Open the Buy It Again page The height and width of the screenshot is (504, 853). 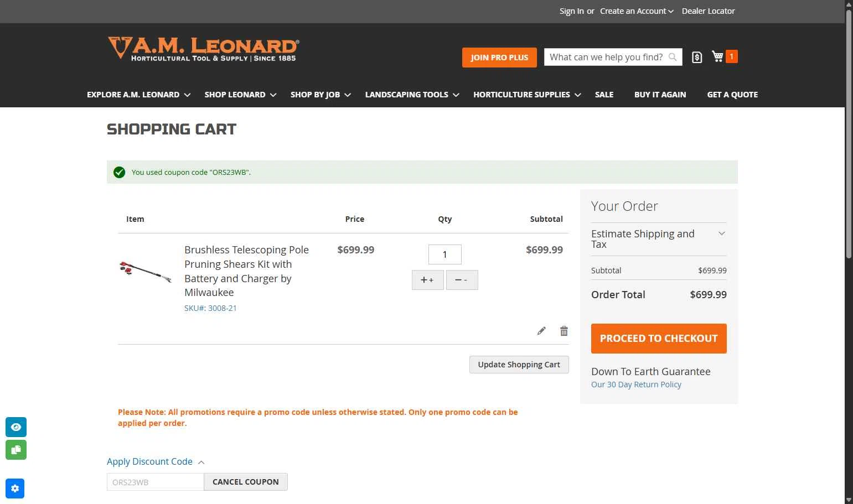[660, 95]
